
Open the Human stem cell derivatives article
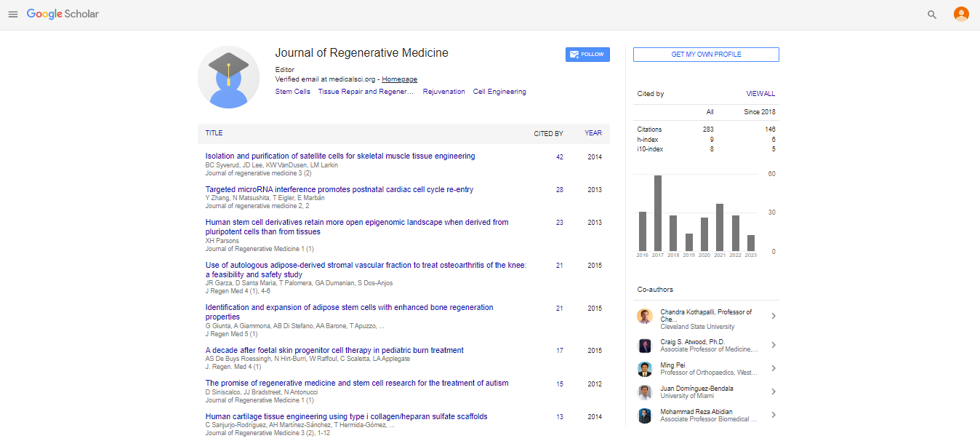[357, 227]
